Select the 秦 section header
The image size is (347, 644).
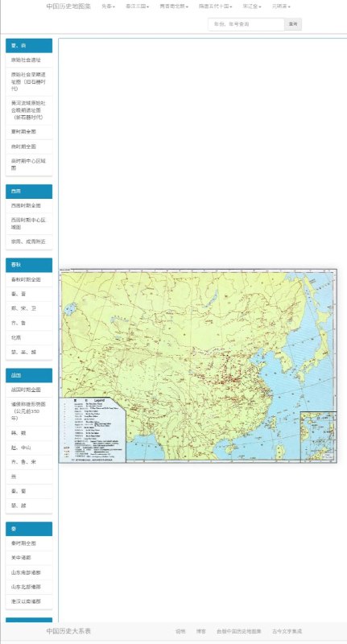29,529
